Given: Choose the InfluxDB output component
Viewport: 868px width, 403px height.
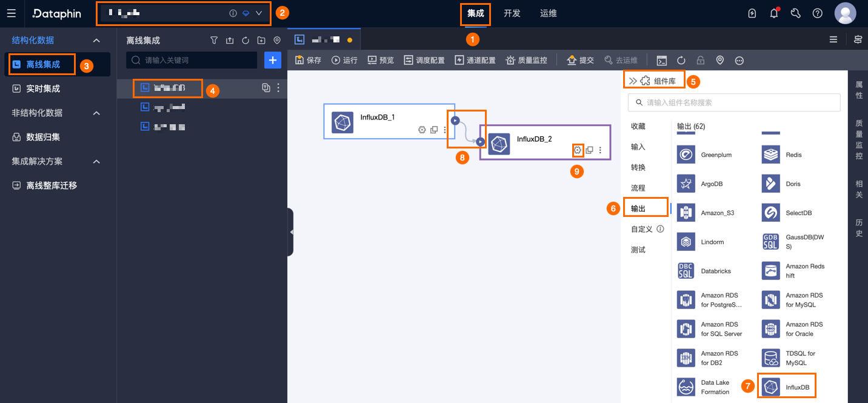Looking at the screenshot, I should pyautogui.click(x=787, y=387).
